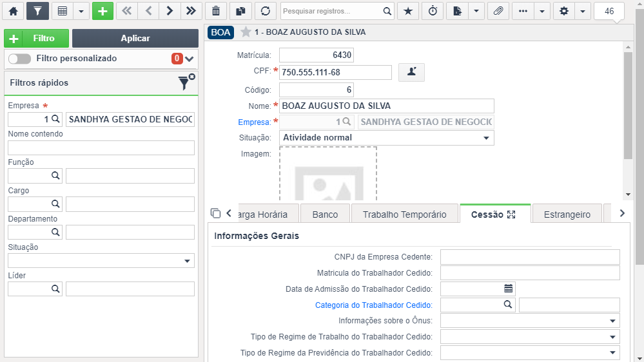Expand the document export dropdown arrow
644x362 pixels.
tap(476, 11)
